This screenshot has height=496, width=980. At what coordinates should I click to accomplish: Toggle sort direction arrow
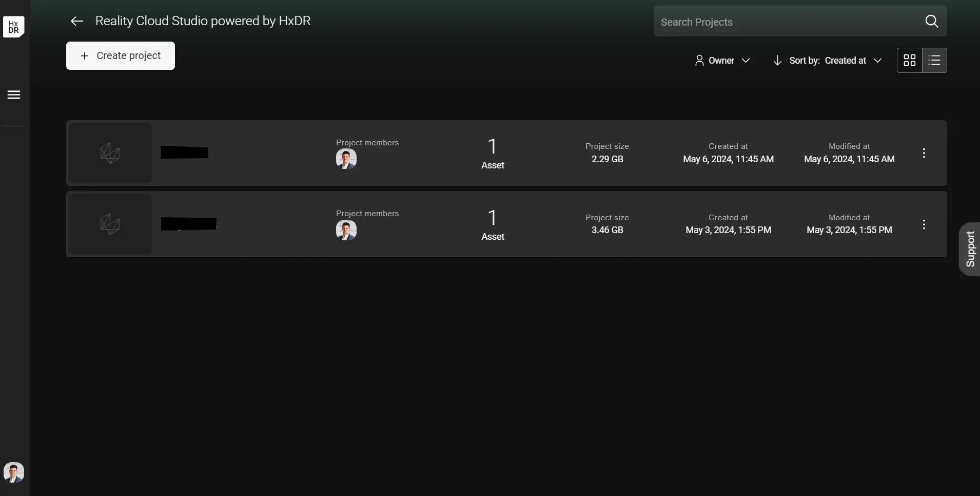(777, 61)
